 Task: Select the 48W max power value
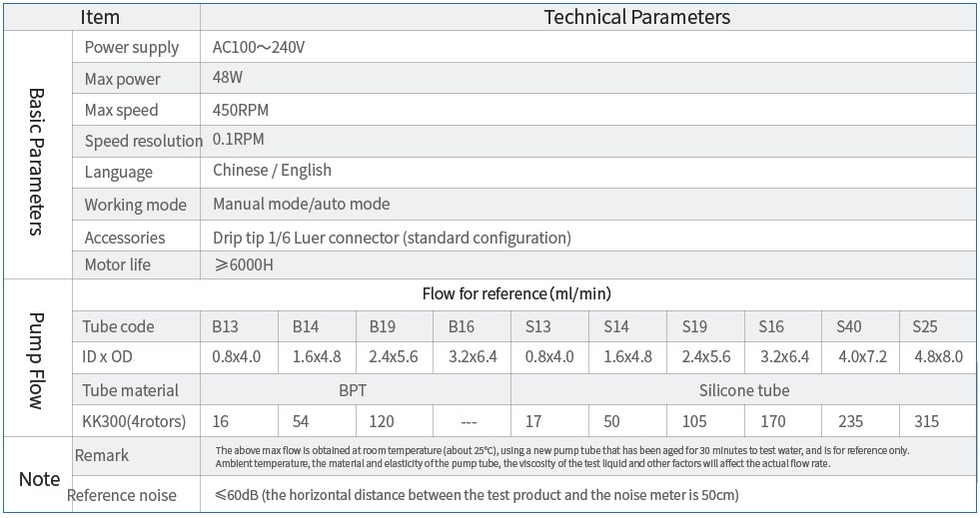[x=229, y=79]
